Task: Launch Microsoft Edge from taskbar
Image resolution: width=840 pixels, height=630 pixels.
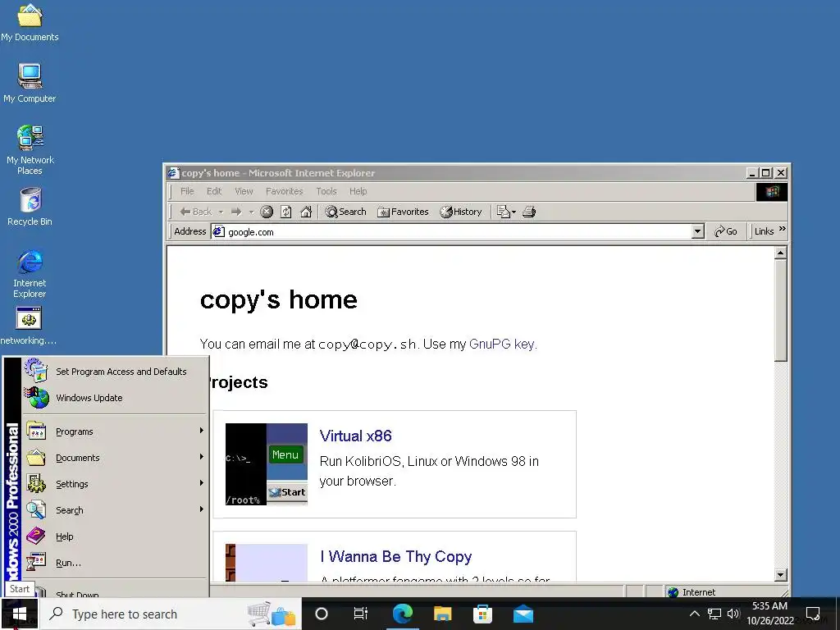Action: (x=402, y=614)
